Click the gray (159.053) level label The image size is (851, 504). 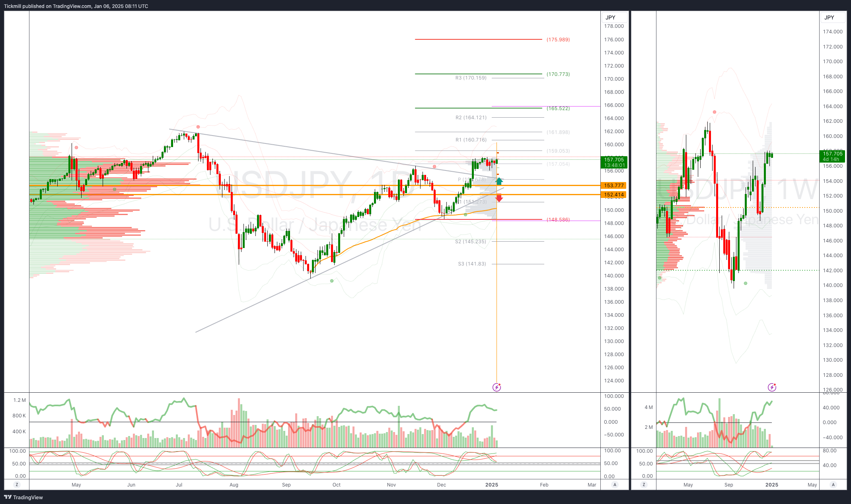[x=558, y=151]
